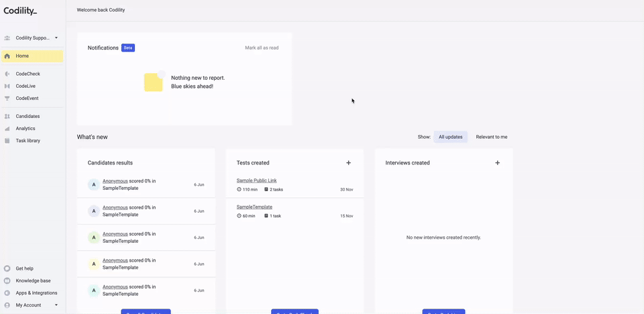644x314 pixels.
Task: Click the Codility logo
Action: [20, 11]
